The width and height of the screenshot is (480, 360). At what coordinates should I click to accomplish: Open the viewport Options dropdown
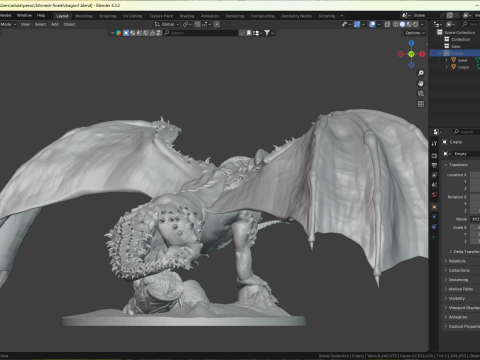[x=415, y=33]
